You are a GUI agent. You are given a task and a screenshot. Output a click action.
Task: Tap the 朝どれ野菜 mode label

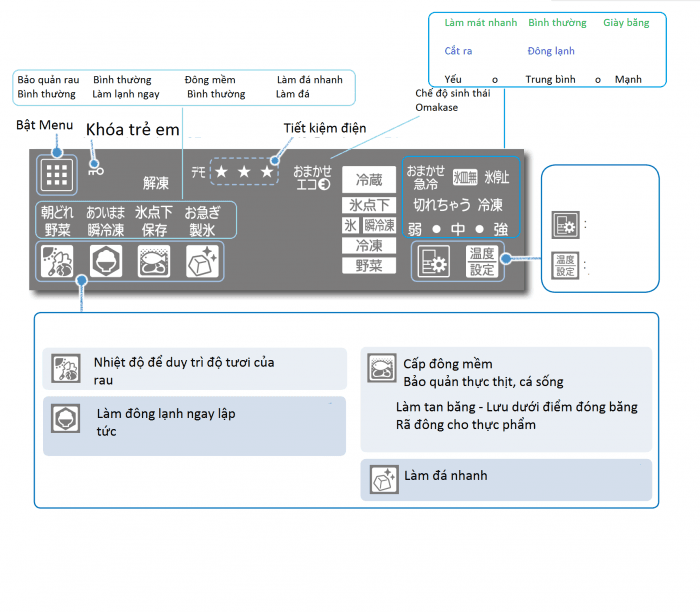[x=57, y=221]
